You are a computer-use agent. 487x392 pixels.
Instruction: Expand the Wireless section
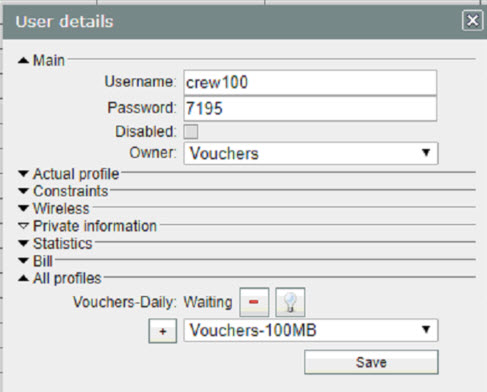click(x=23, y=208)
